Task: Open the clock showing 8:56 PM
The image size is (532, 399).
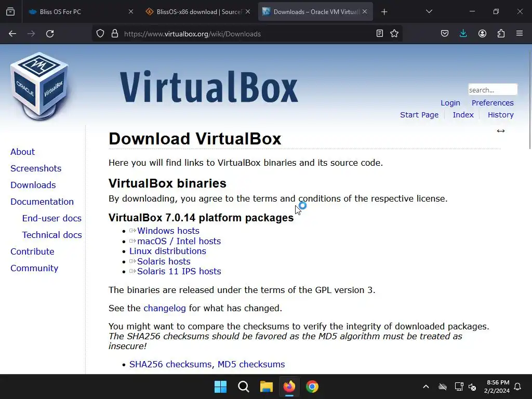Action: coord(496,387)
